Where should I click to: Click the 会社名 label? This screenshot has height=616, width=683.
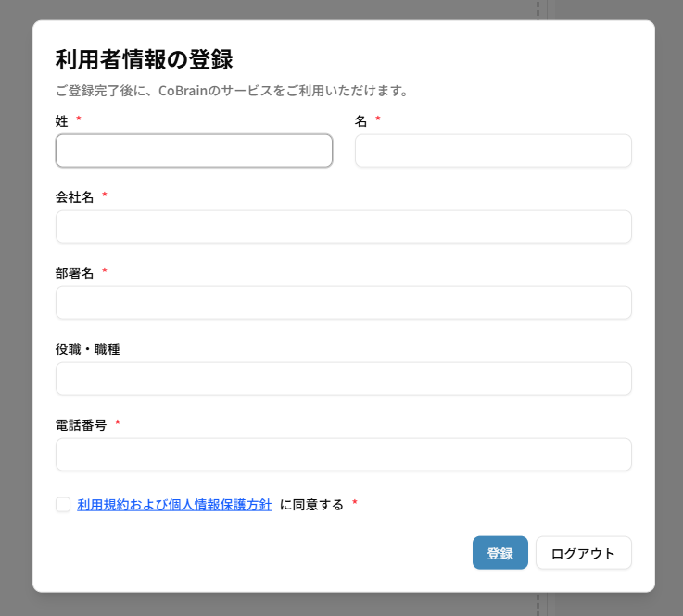74,197
